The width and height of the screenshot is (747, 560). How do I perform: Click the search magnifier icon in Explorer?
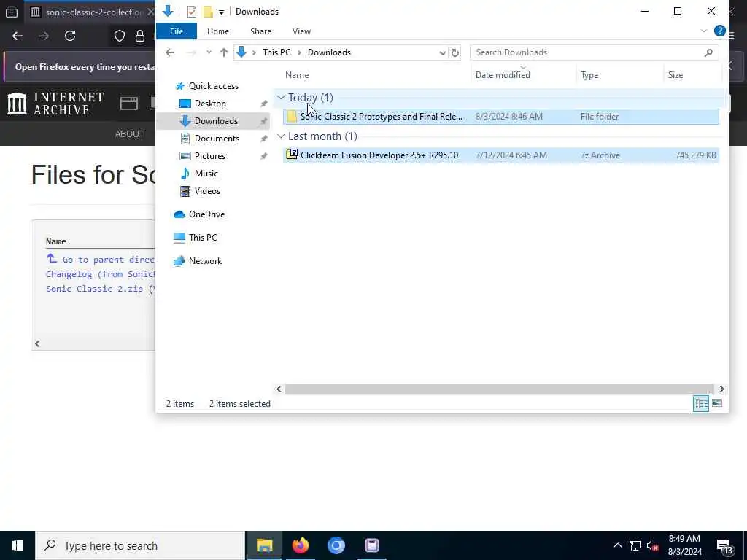(x=708, y=52)
